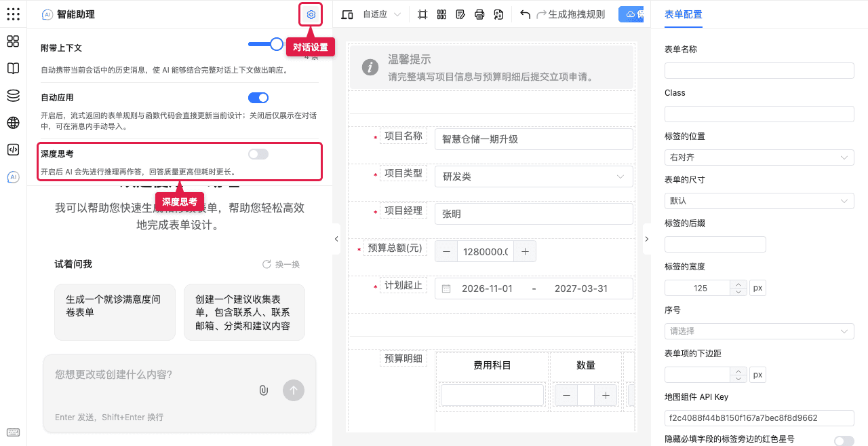Click the 标签的后缀 input field
The height and width of the screenshot is (446, 868).
[715, 244]
